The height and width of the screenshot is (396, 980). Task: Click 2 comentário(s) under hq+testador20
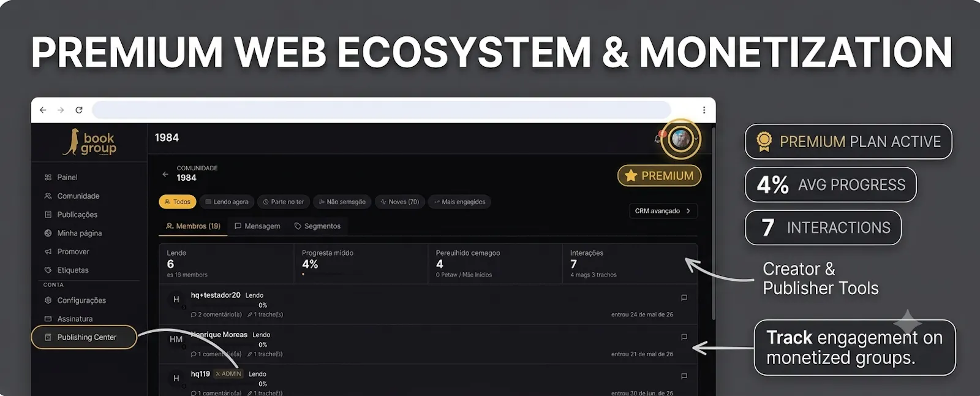216,314
